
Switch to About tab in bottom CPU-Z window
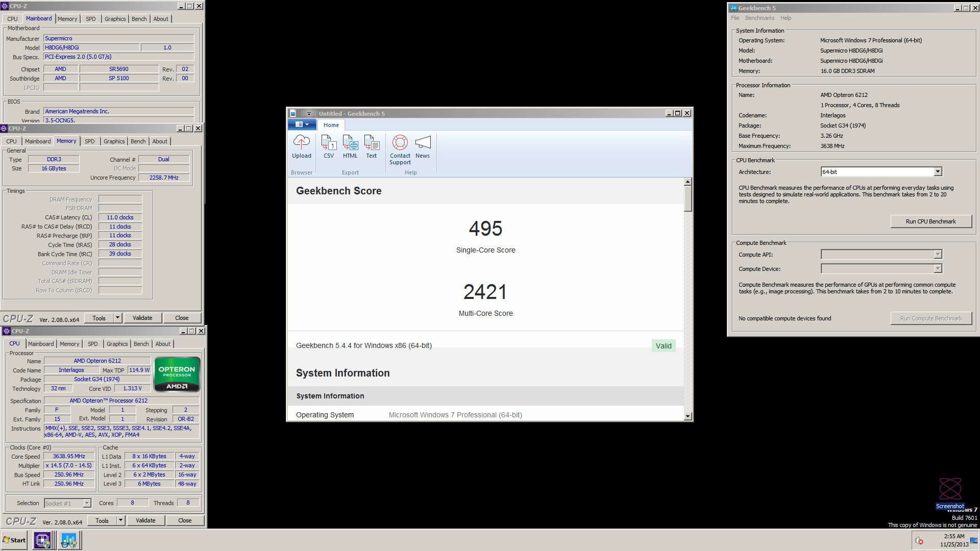point(163,344)
